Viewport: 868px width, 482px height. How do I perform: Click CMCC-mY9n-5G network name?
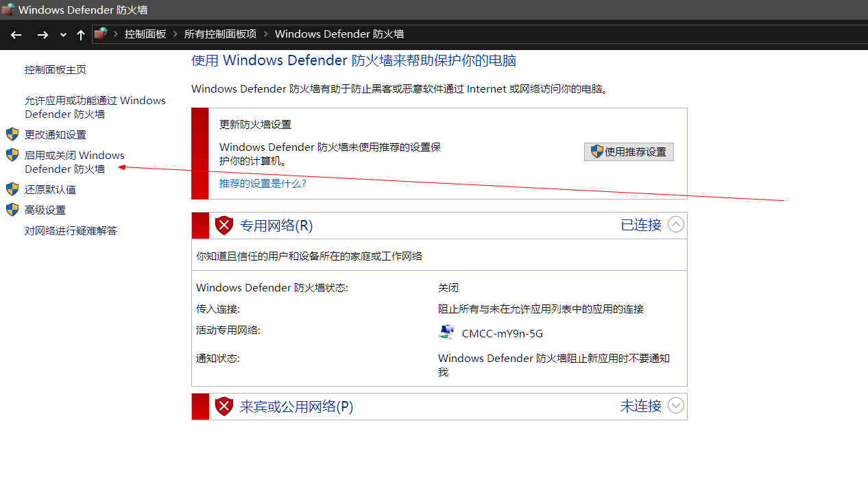[503, 333]
